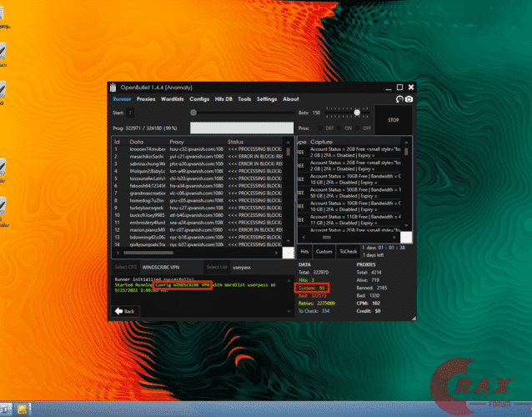Click the Prog: 322971 / 326180 (99%) text

tap(145, 128)
